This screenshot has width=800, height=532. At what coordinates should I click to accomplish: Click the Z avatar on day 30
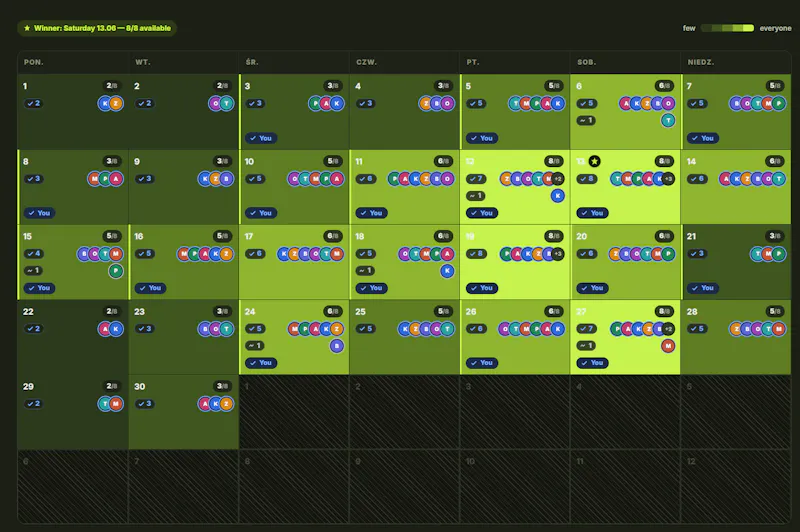[x=227, y=404]
